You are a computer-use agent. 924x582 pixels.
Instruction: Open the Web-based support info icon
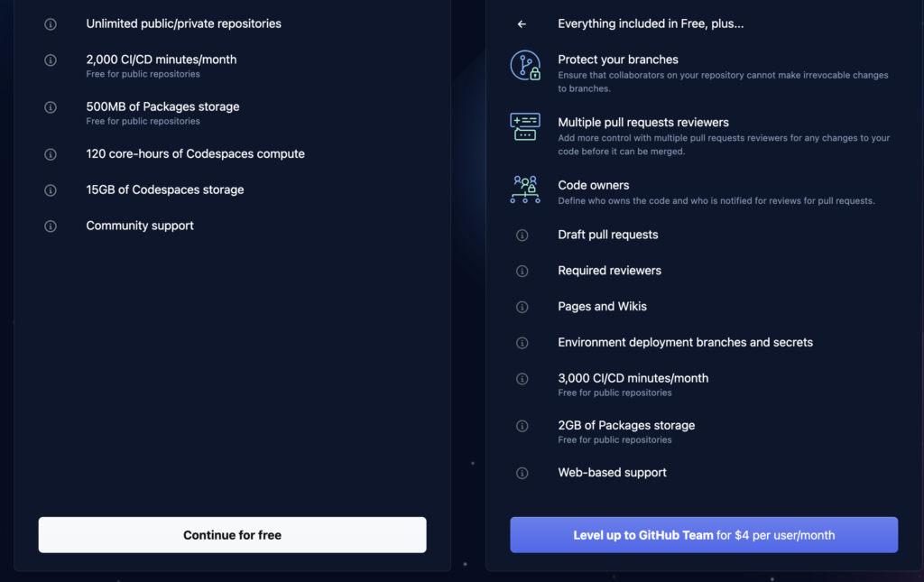(522, 473)
